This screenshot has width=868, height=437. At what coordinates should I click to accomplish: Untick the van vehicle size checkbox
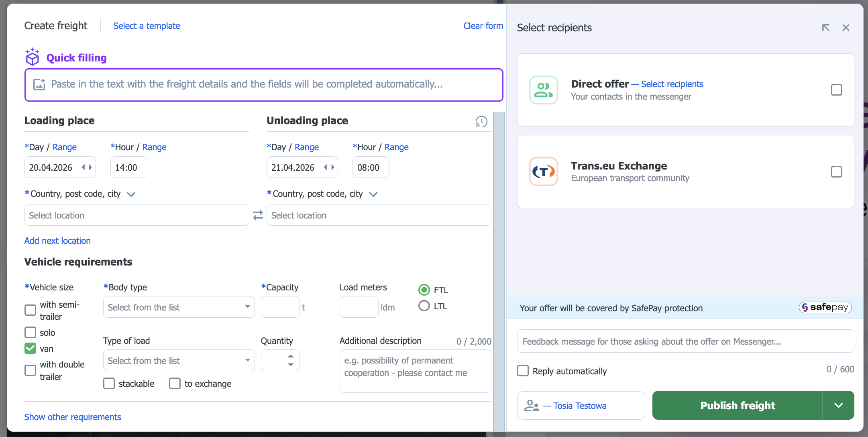coord(31,348)
